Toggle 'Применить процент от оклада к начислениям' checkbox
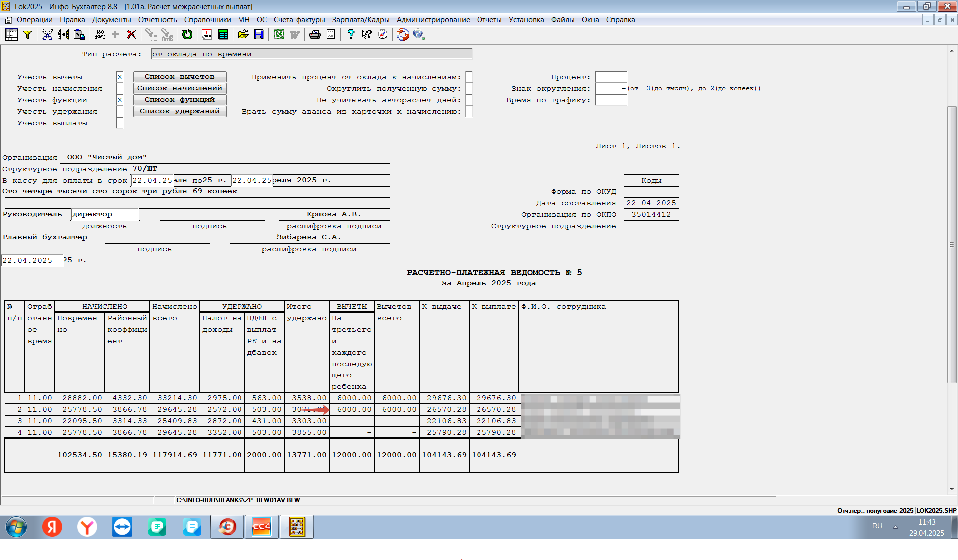This screenshot has height=560, width=958. click(x=469, y=77)
